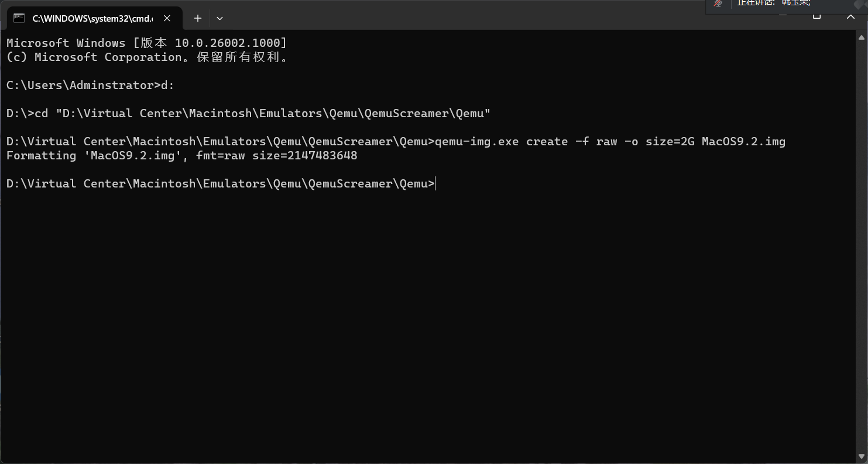Click the blinking cursor after the prompt
The image size is (868, 464).
(x=435, y=183)
